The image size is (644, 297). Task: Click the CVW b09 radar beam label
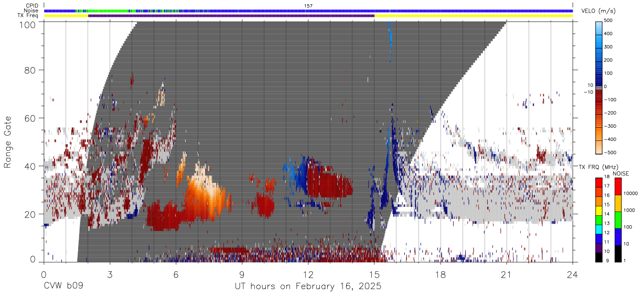[63, 287]
